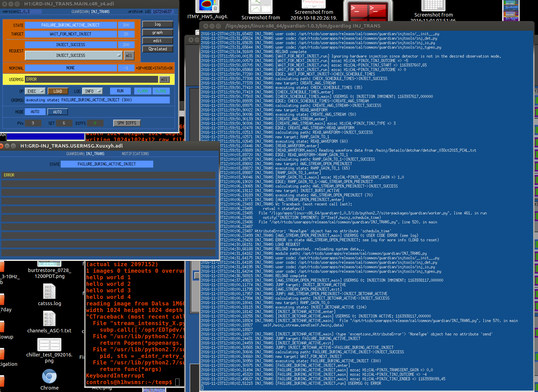Click the archive id value 167204637
Screen dimensions: 538x392
coord(162,11)
